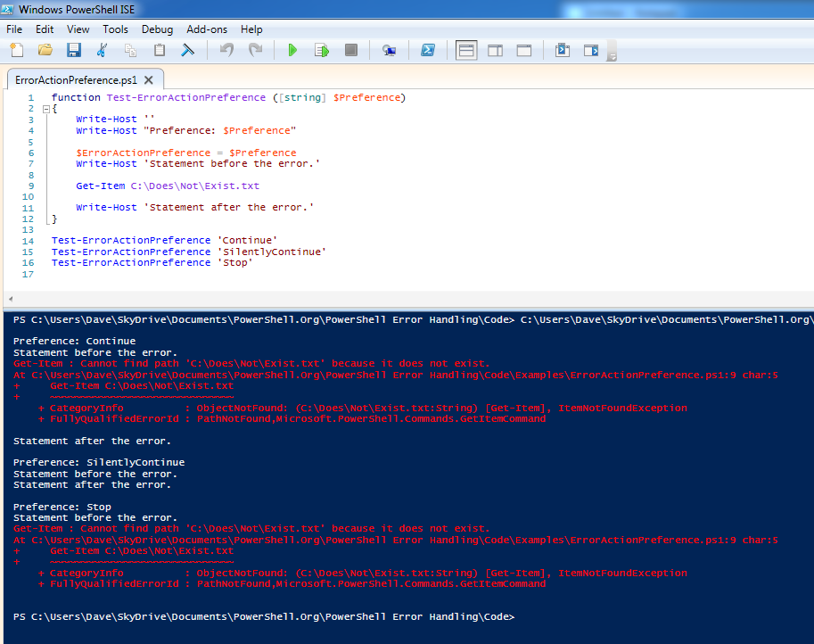This screenshot has height=644, width=814.
Task: Save the script with the floppy disk icon
Action: tap(73, 50)
